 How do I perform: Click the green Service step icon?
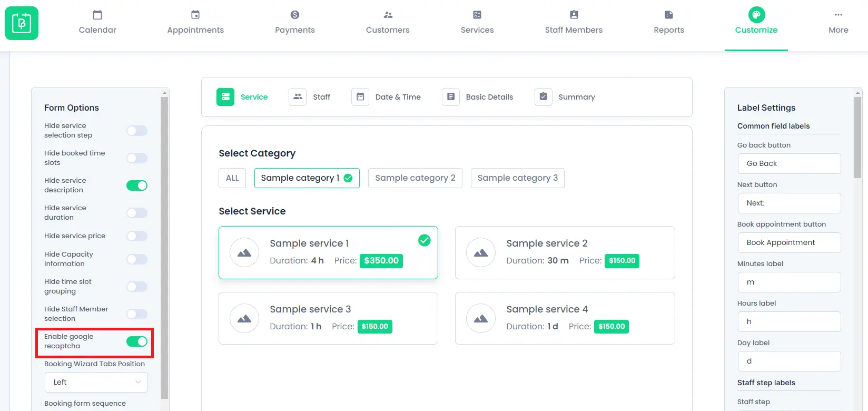(x=225, y=97)
